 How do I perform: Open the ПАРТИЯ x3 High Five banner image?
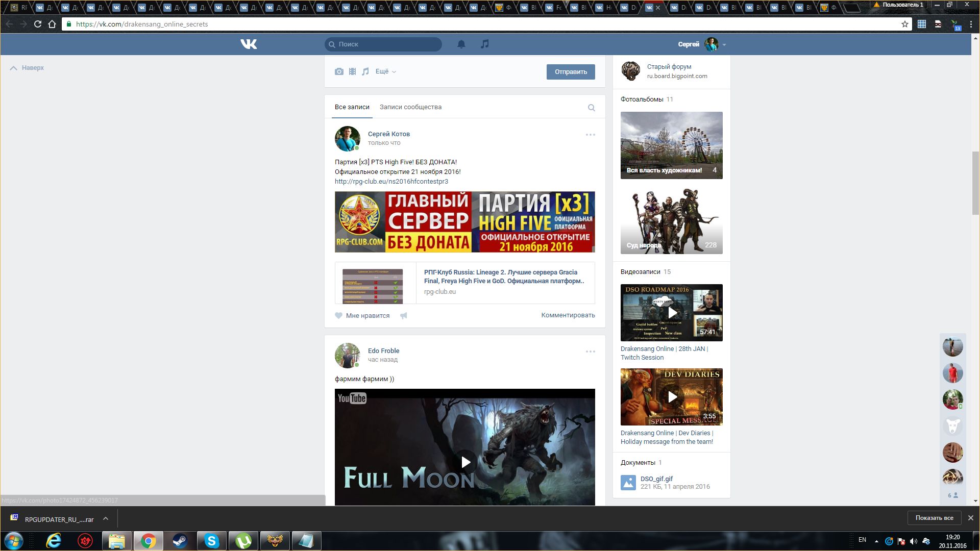point(465,222)
